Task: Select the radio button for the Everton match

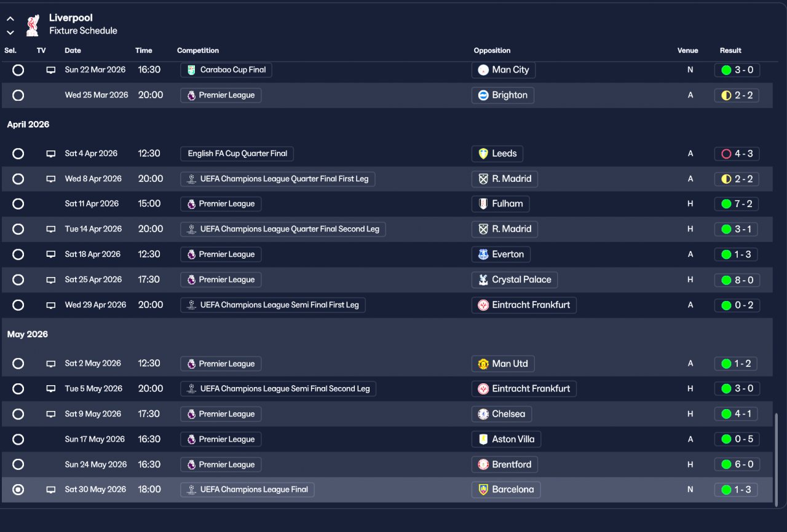Action: pyautogui.click(x=18, y=254)
